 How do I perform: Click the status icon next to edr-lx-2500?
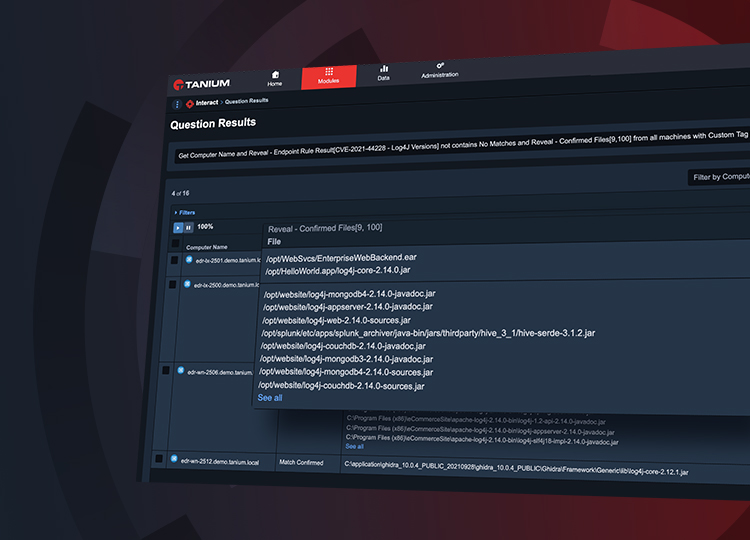(187, 284)
